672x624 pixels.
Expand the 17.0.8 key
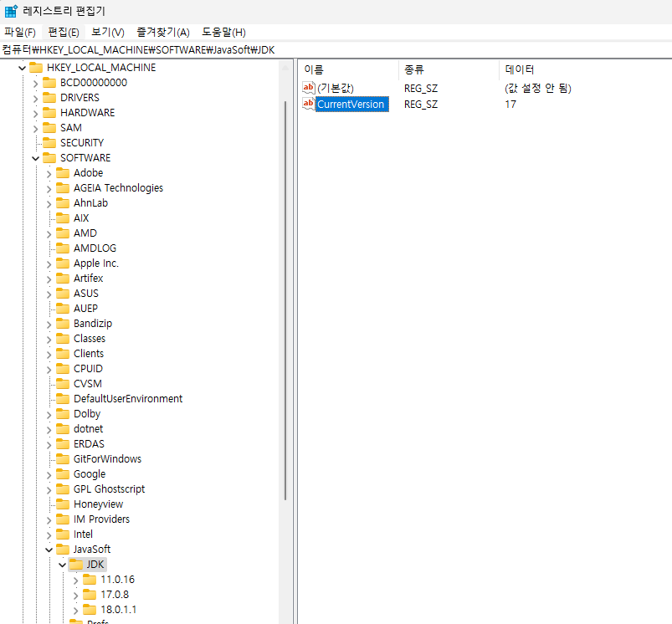[76, 596]
